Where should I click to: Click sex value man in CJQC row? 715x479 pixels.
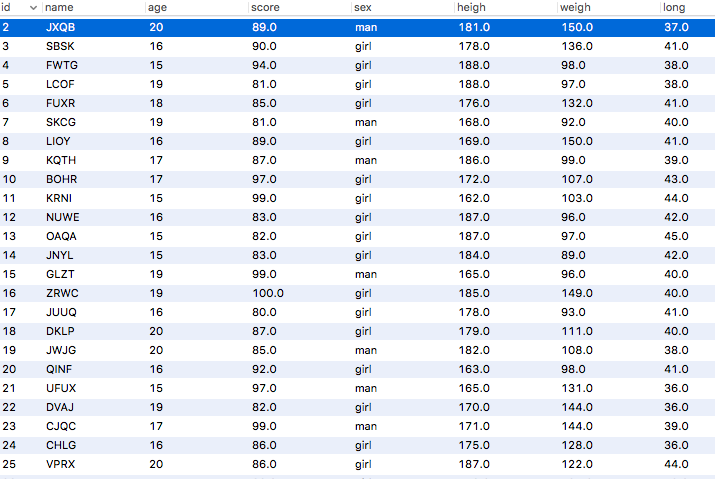(366, 427)
